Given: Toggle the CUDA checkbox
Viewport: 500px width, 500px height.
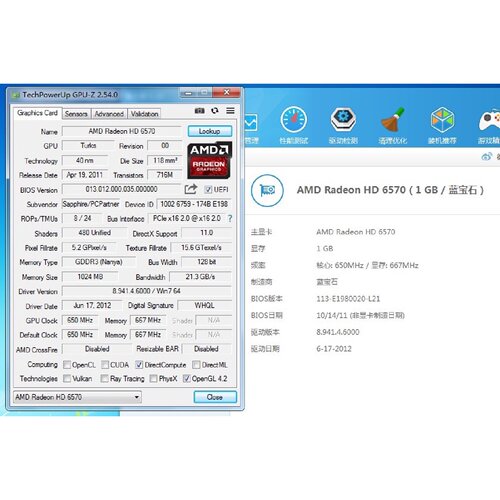Looking at the screenshot, I should 105,365.
